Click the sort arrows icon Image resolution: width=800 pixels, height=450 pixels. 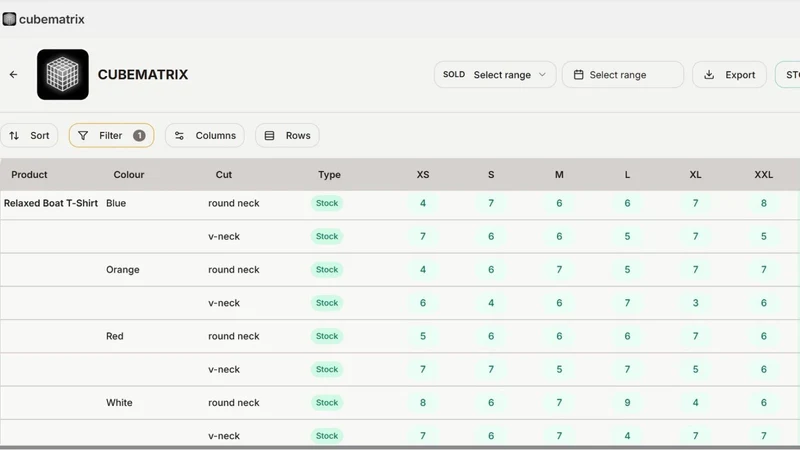(x=14, y=136)
